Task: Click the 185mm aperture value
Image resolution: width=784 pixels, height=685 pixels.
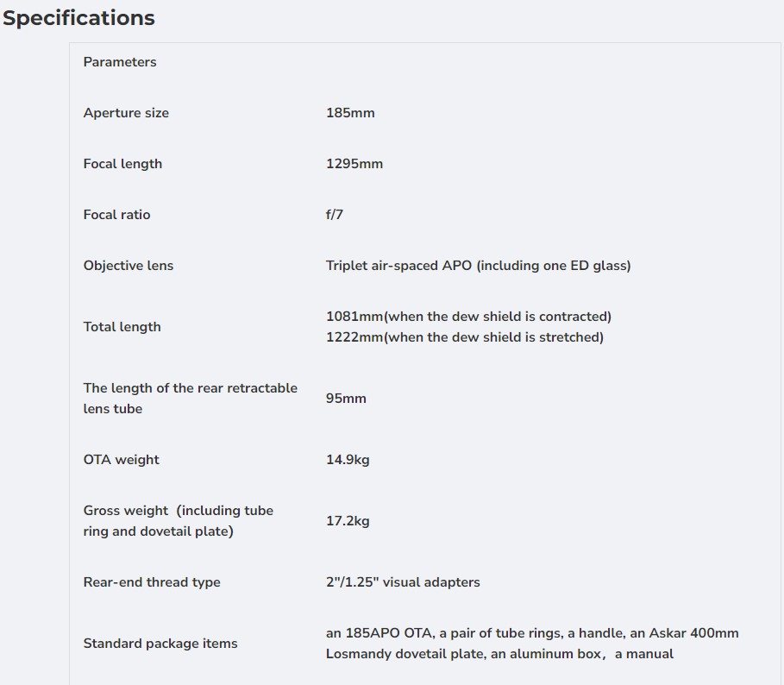Action: 350,113
